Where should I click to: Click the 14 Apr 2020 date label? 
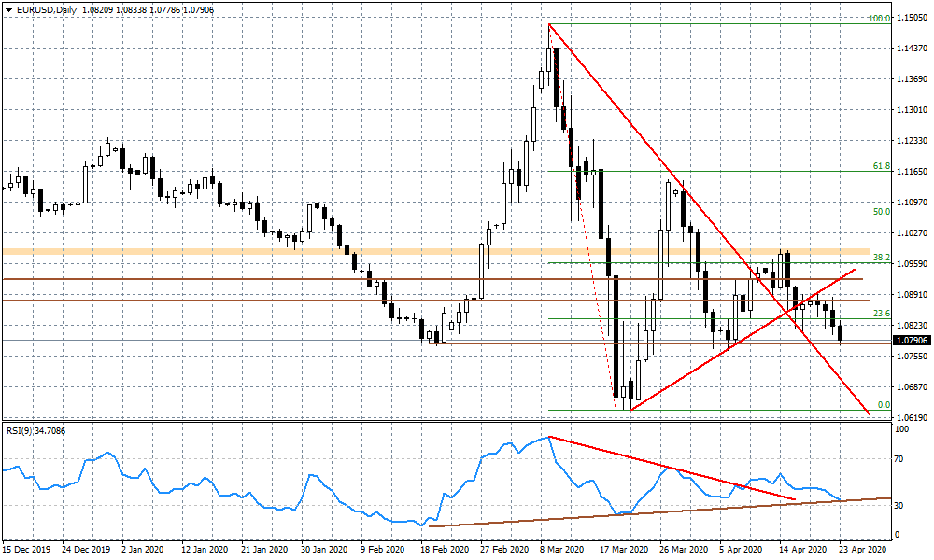803,550
